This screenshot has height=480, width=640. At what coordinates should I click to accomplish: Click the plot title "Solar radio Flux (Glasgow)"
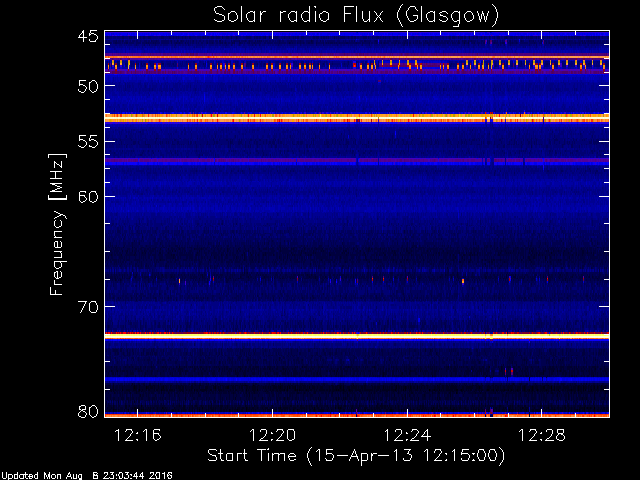356,15
